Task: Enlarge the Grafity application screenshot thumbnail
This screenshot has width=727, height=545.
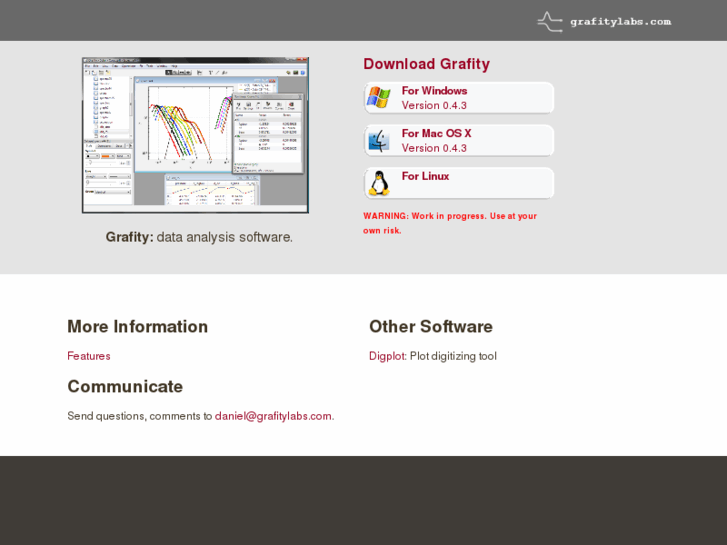Action: 195,135
